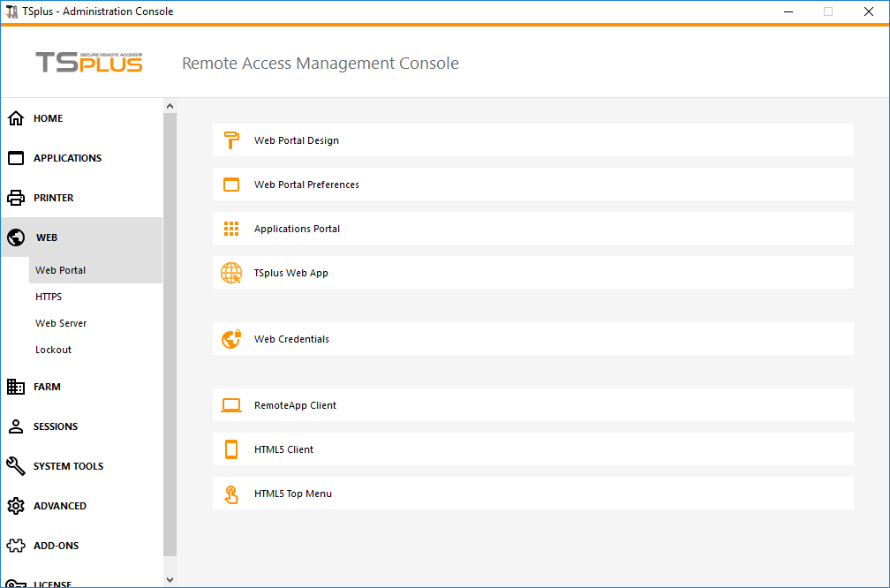Open HTML5 Top Menu settings

[x=532, y=494]
